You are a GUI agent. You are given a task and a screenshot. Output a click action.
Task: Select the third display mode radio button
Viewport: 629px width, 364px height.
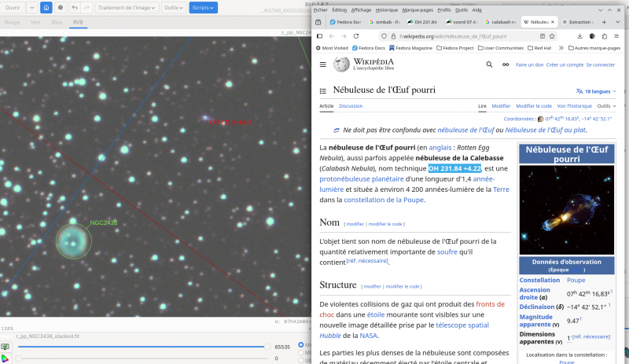click(x=300, y=361)
